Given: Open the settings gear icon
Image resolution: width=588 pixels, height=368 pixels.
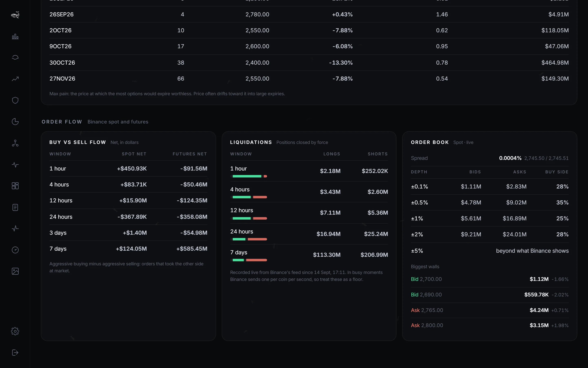Looking at the screenshot, I should click(x=15, y=331).
